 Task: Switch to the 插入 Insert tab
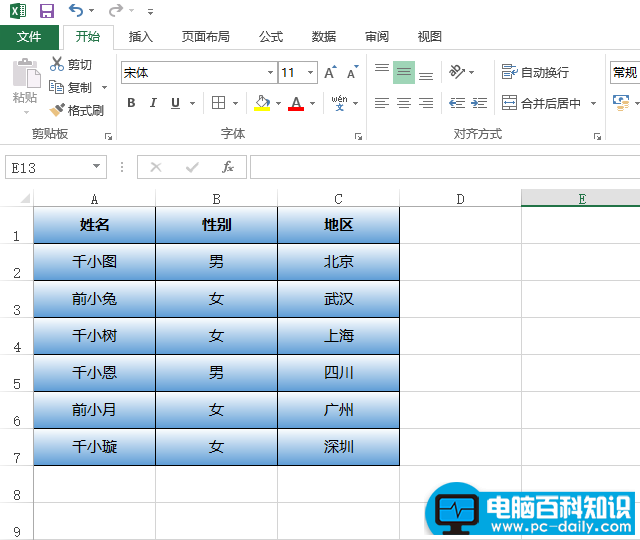pyautogui.click(x=141, y=37)
